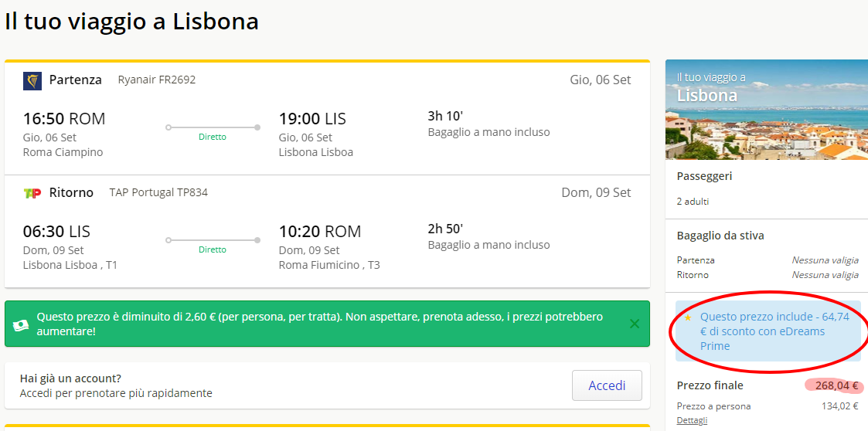The image size is (868, 431).
Task: Click the gold star Prime icon
Action: pos(687,317)
